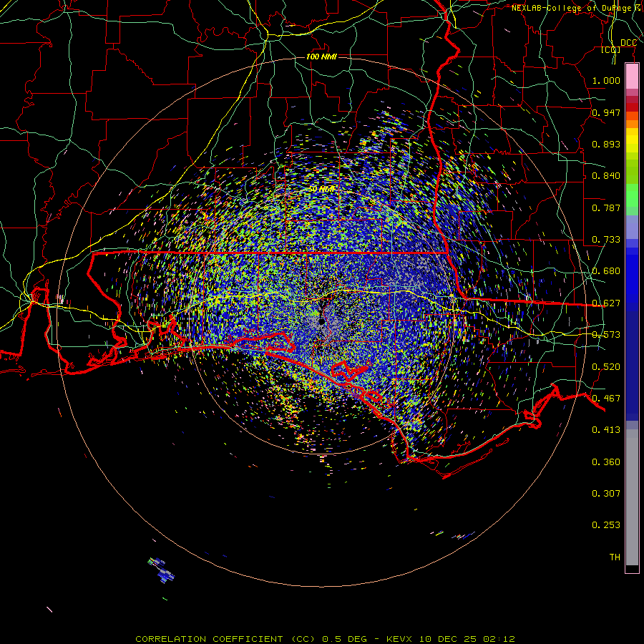Screen dimensions: 644x644
Task: Click the DCC product code label
Action: point(628,43)
